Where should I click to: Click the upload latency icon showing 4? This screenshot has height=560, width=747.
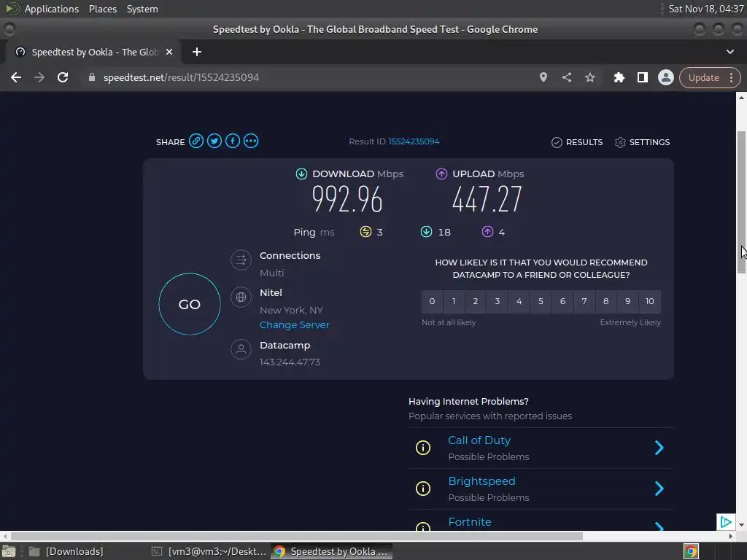(487, 232)
